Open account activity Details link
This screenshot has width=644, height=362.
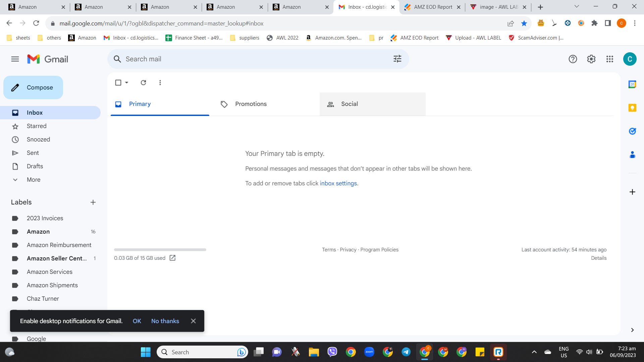[599, 258]
